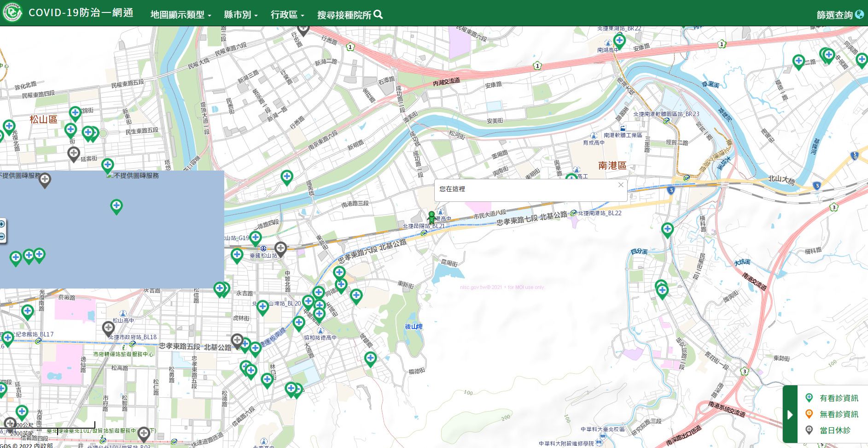Select green marker on 忠孝東路六段
The height and width of the screenshot is (448, 868).
[339, 274]
